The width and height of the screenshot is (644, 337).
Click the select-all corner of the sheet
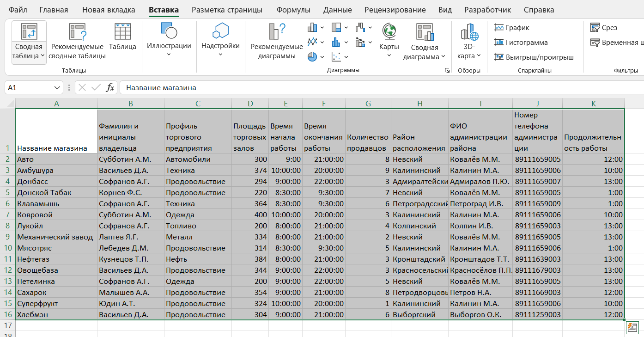pos(7,104)
